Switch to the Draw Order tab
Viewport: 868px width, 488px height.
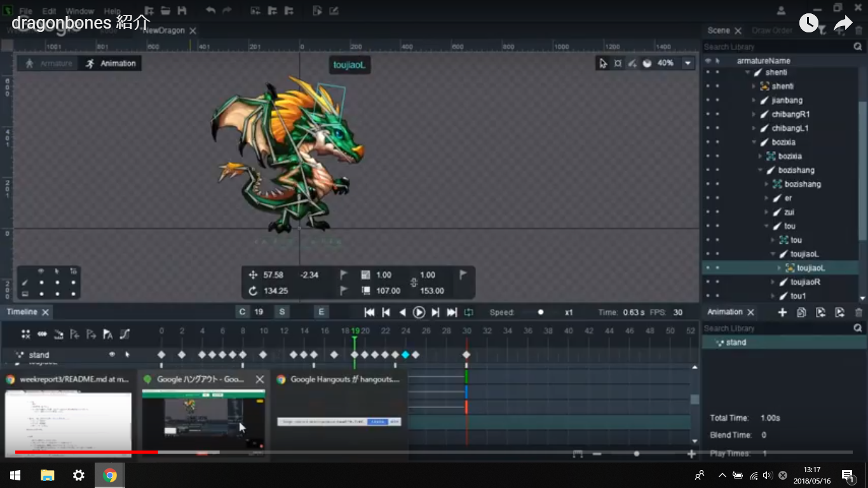coord(771,30)
